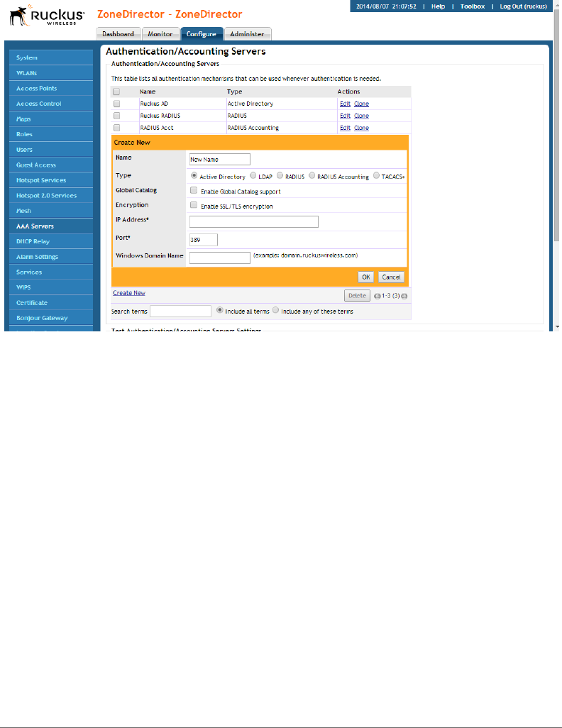Click Clone for Ruckus RADIUS
This screenshot has height=728, width=562.
click(361, 116)
